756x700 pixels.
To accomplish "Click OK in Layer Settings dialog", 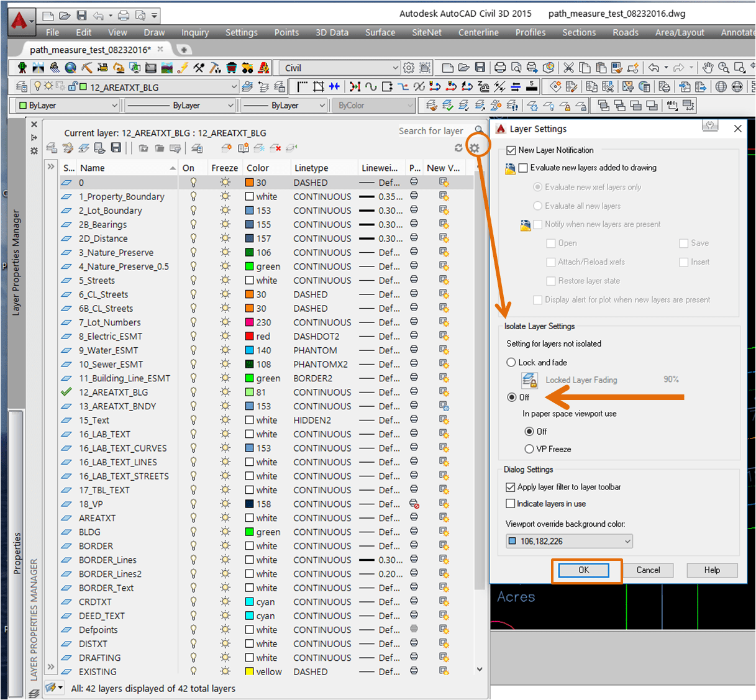I will point(583,570).
